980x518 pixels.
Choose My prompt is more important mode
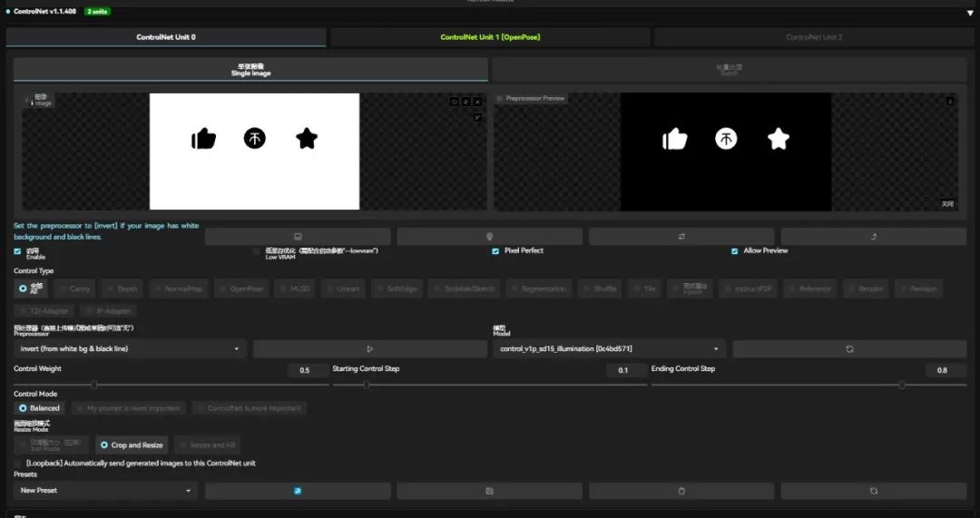[128, 408]
